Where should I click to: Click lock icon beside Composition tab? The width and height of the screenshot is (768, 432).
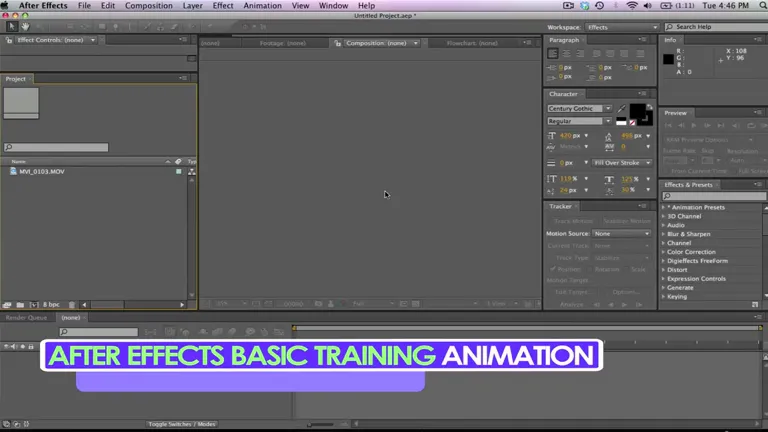coord(337,43)
